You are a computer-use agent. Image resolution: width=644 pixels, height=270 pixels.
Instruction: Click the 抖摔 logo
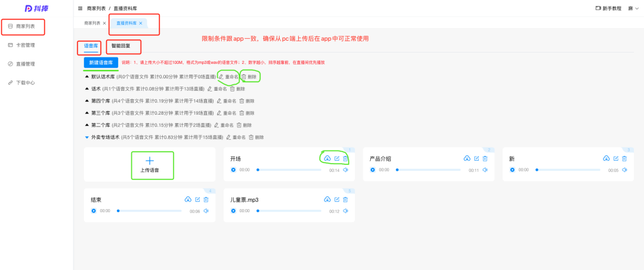pos(36,8)
